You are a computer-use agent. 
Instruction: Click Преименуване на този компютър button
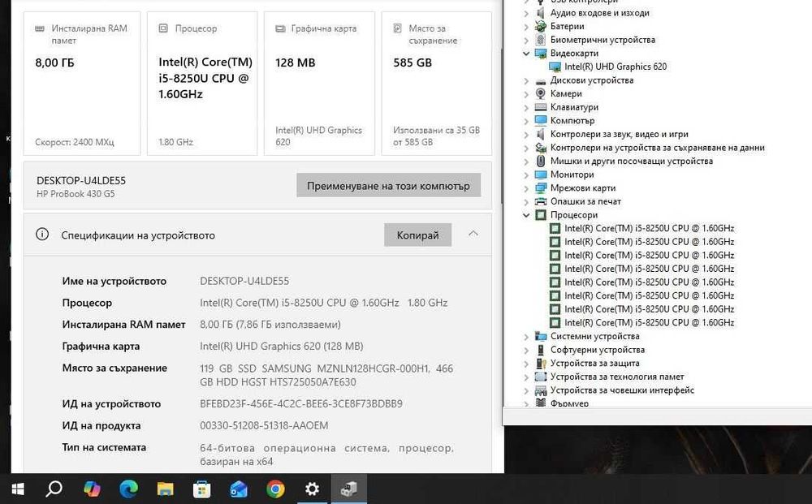(x=388, y=185)
